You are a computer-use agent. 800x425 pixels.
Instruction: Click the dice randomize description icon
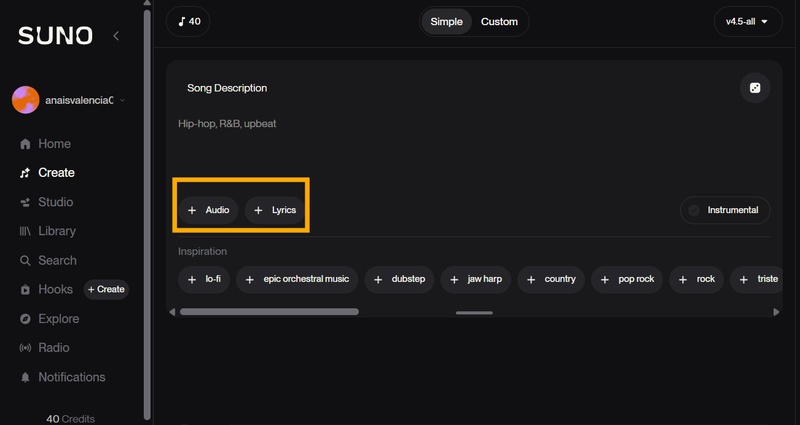click(755, 88)
